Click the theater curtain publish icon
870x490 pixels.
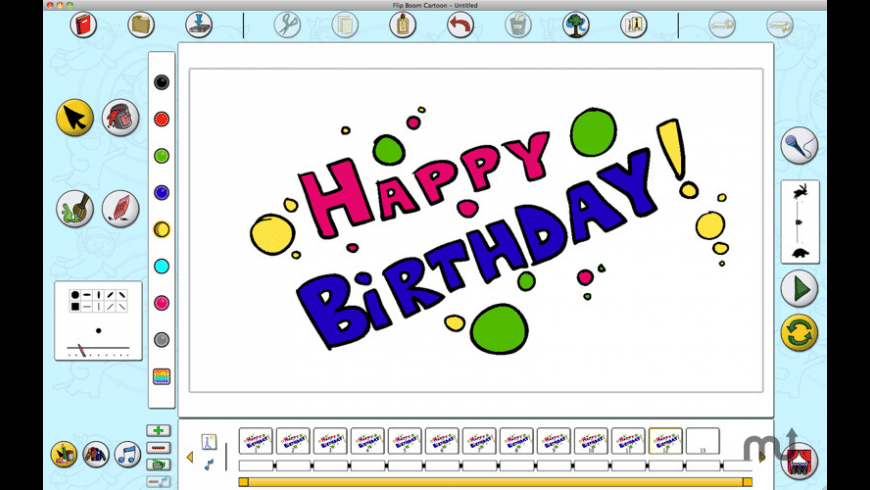click(800, 461)
